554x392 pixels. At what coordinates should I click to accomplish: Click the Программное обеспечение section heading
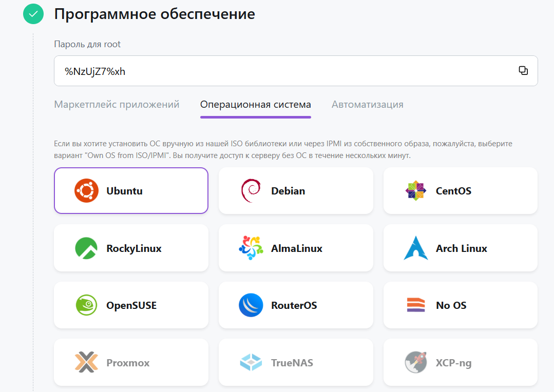[x=155, y=14]
